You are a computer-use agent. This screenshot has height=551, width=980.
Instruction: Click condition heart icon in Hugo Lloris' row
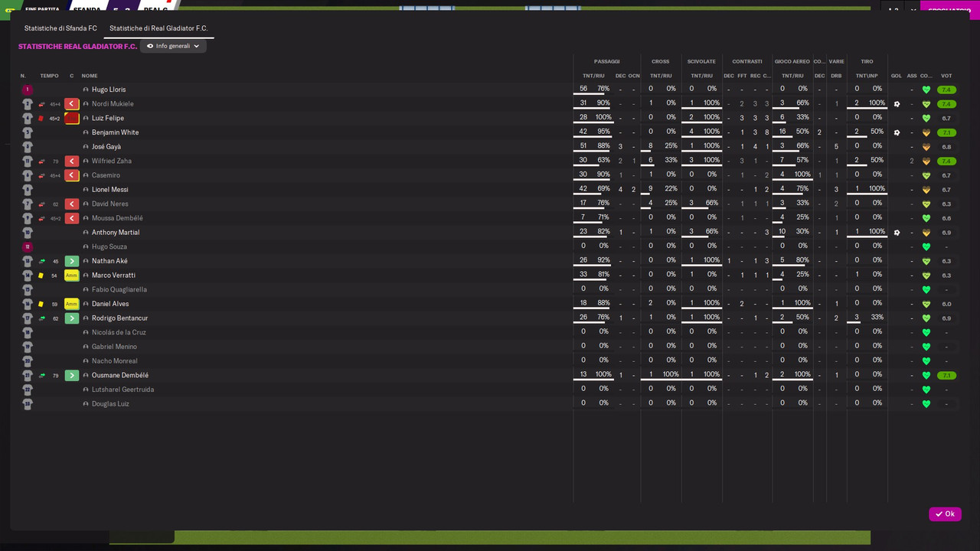[x=926, y=90]
